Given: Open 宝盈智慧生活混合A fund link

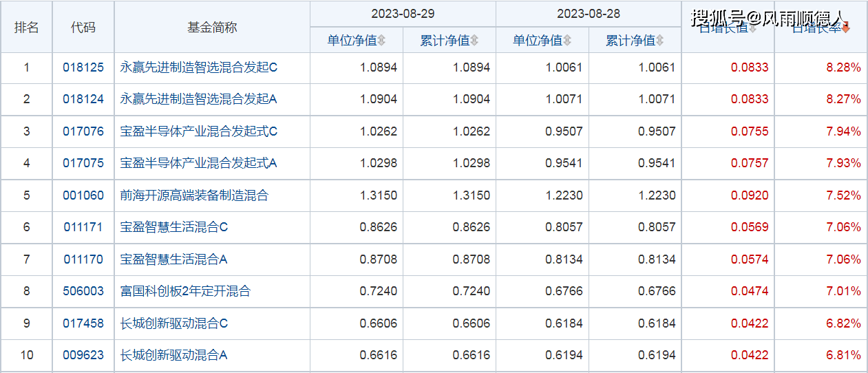Looking at the screenshot, I should [x=173, y=259].
